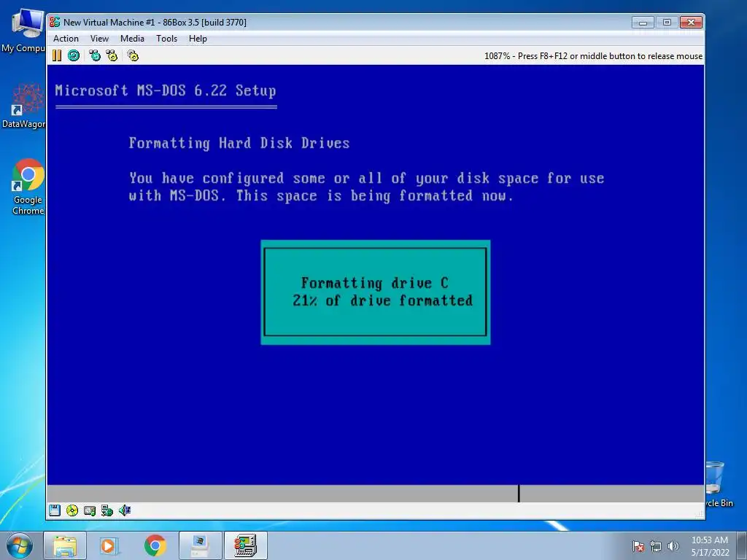Open Chrome from the taskbar
747x560 pixels.
(x=155, y=545)
